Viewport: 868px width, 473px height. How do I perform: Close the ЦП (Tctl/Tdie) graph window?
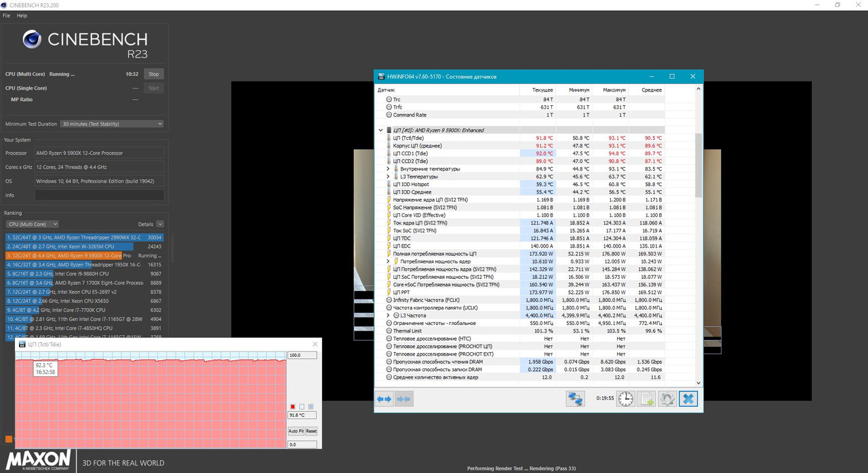pyautogui.click(x=315, y=344)
